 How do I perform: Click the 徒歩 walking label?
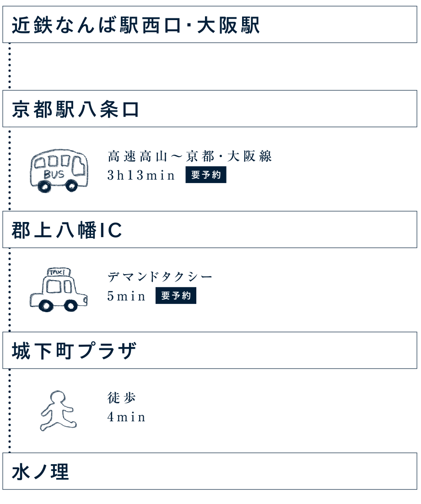tap(121, 398)
